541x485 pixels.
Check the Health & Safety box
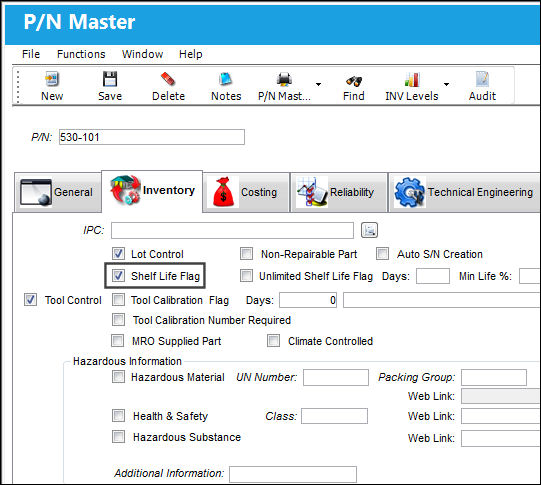[x=118, y=416]
